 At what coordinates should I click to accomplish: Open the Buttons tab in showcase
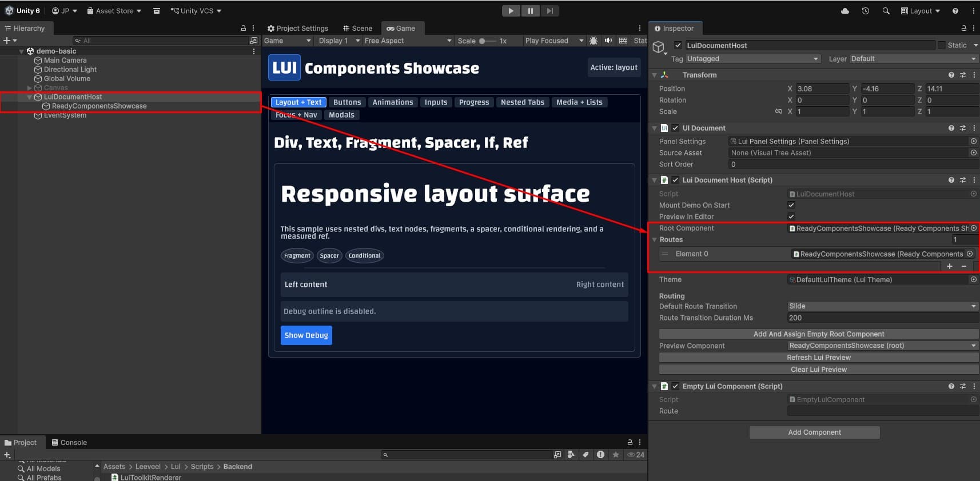[347, 102]
